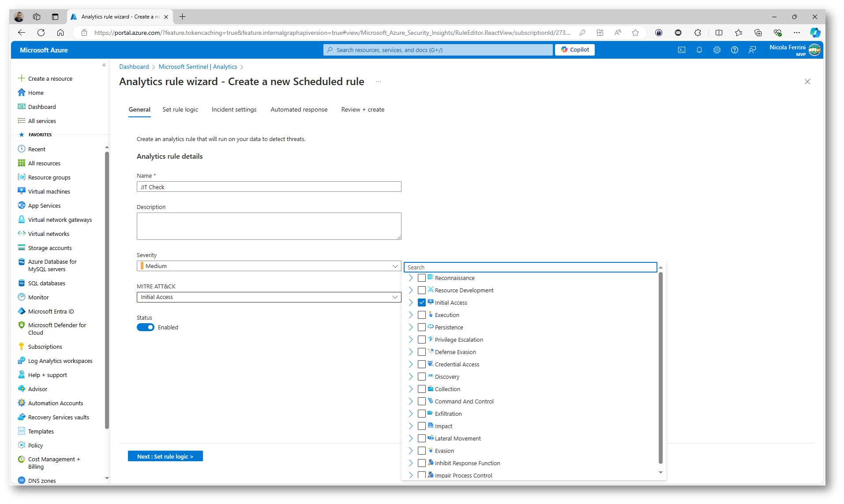Uncheck the Initial Access tactic
This screenshot has width=844, height=504.
(422, 302)
